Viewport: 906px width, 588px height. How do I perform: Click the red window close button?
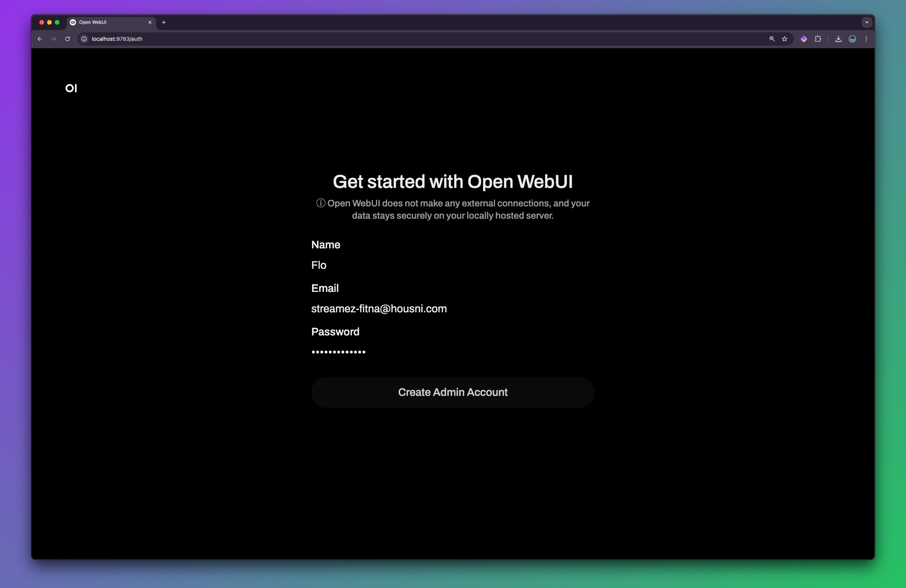41,22
